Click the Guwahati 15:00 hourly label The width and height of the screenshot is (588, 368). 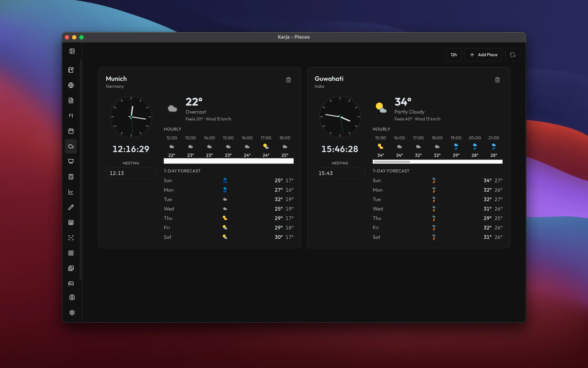(381, 138)
